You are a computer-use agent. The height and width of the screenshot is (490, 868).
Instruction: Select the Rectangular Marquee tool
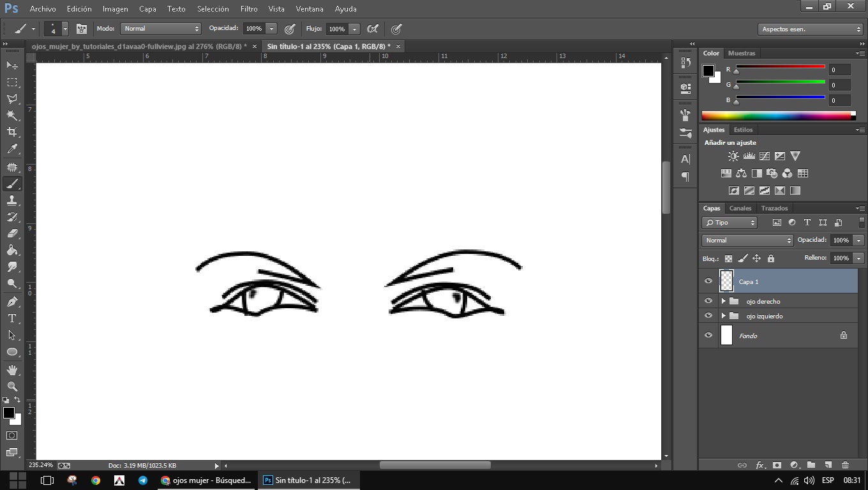12,82
